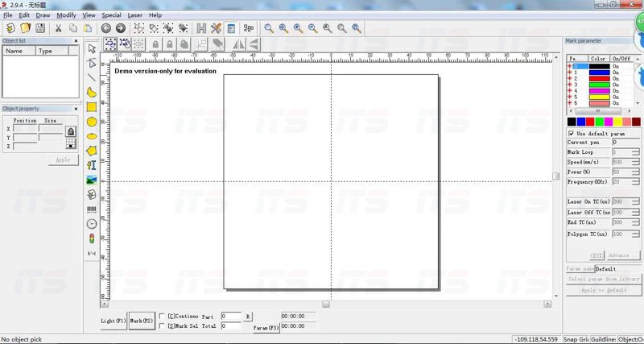644x344 pixels.
Task: Open the hatch (H) tool
Action: point(201,28)
